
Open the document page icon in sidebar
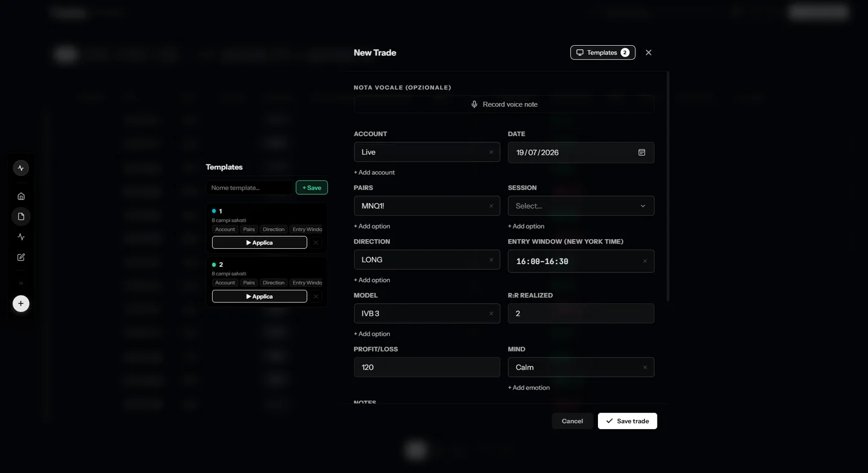(x=21, y=216)
